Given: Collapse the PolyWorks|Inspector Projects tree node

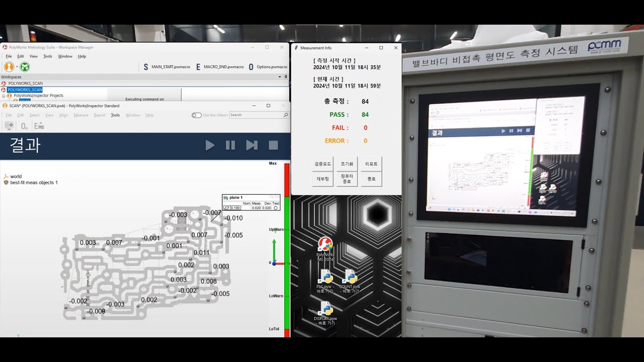Looking at the screenshot, I should 3,96.
